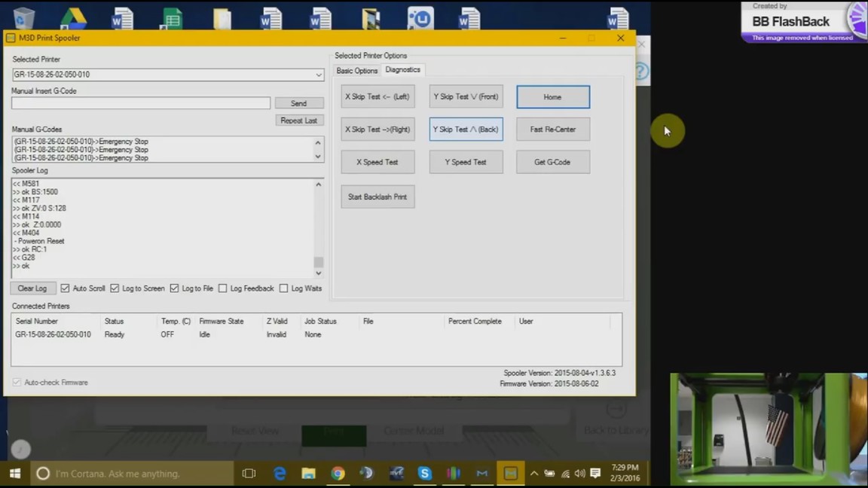Expand the Selected Printer dropdown

click(319, 75)
